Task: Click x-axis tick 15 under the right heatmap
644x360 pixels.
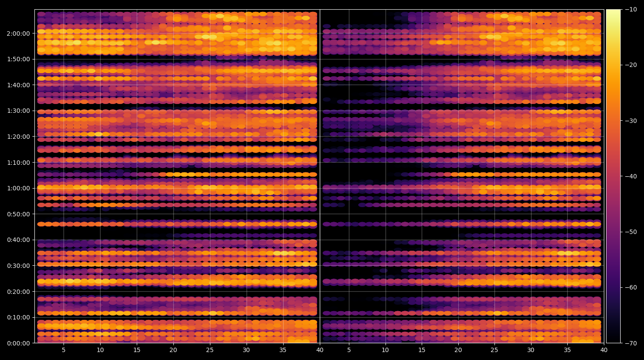Action: tap(422, 350)
